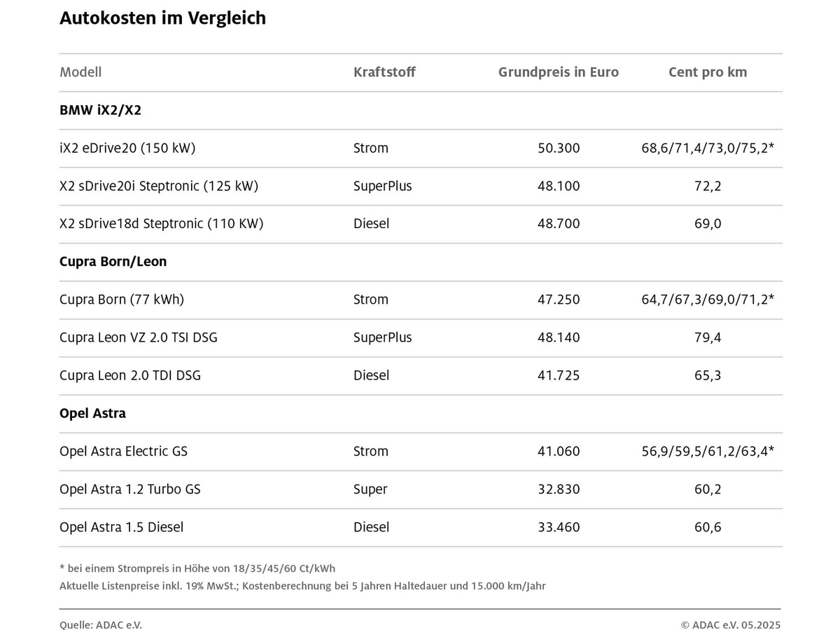This screenshot has height=630, width=840.
Task: Click the Strompreis footnote text
Action: 197,568
